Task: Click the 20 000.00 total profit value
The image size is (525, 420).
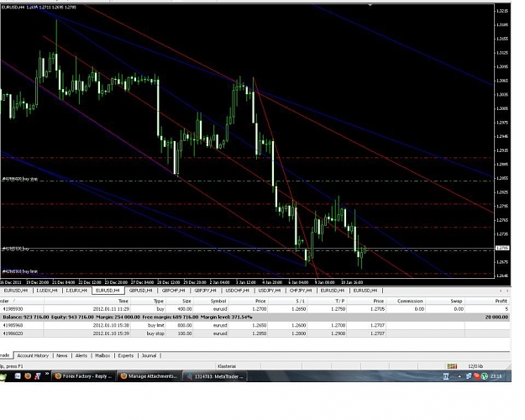Action: coord(496,318)
